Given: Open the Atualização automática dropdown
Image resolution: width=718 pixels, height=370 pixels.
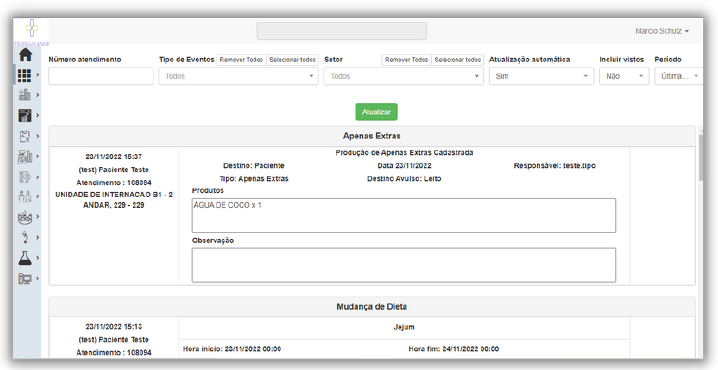Looking at the screenshot, I should 541,76.
